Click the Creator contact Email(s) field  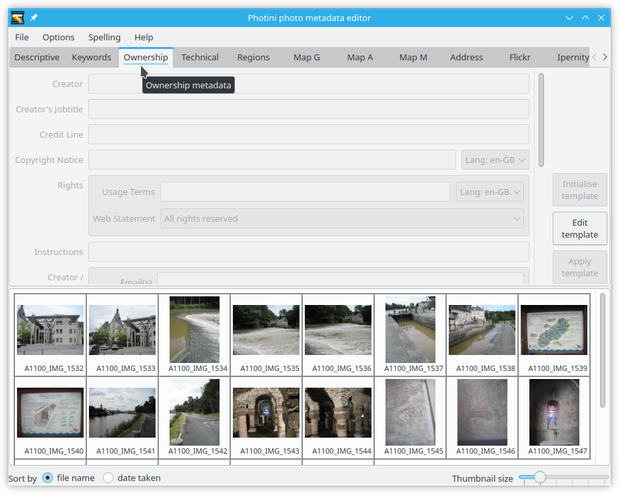tap(340, 278)
